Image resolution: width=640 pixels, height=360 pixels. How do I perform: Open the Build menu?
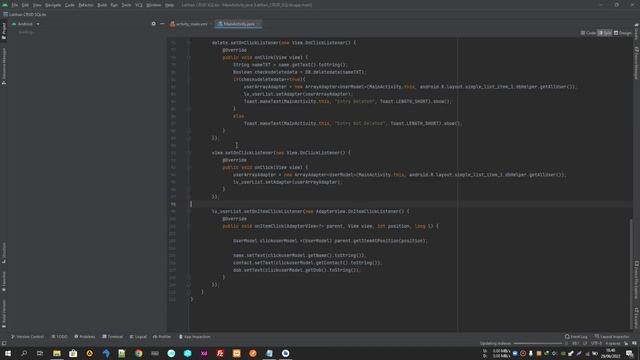[x=102, y=5]
